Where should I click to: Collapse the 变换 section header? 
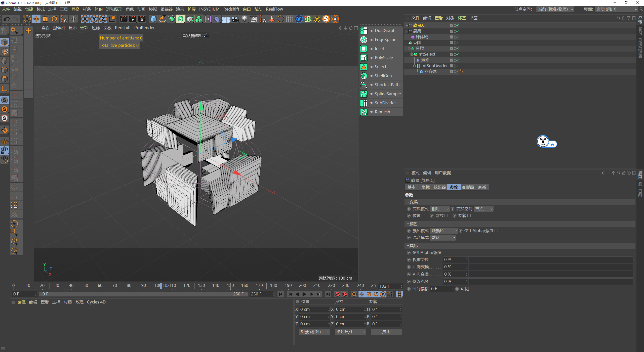pyautogui.click(x=413, y=202)
